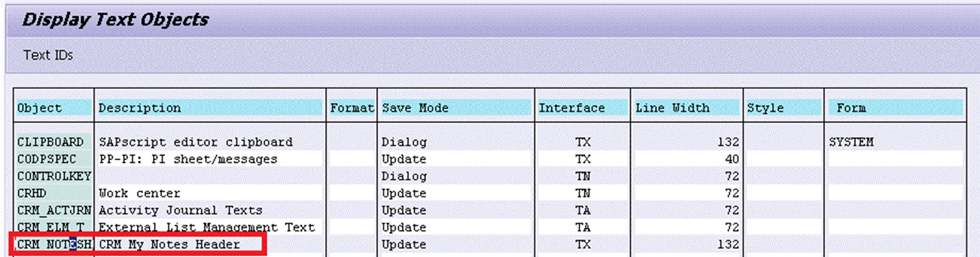Click 'External List Management Text' description
This screenshot has height=257, width=980.
207,227
